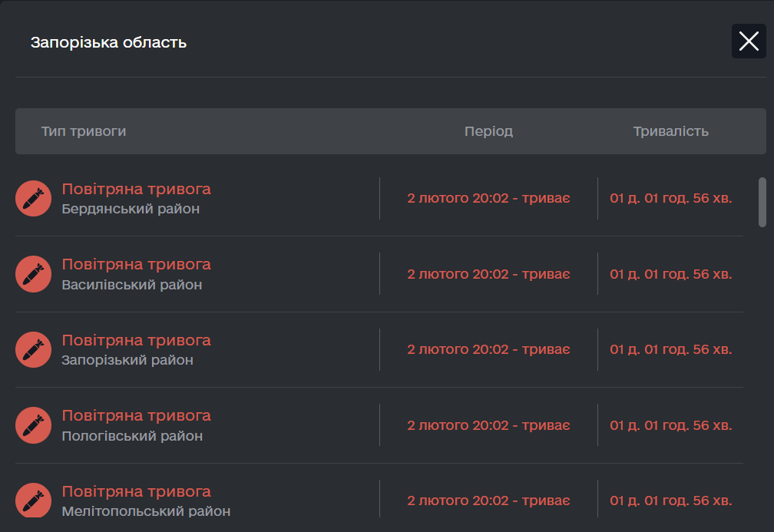774x532 pixels.
Task: Click the Запорізька область panel title
Action: click(108, 42)
